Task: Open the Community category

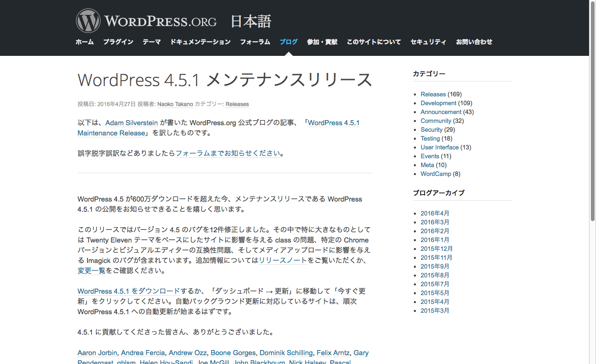Action: 436,121
